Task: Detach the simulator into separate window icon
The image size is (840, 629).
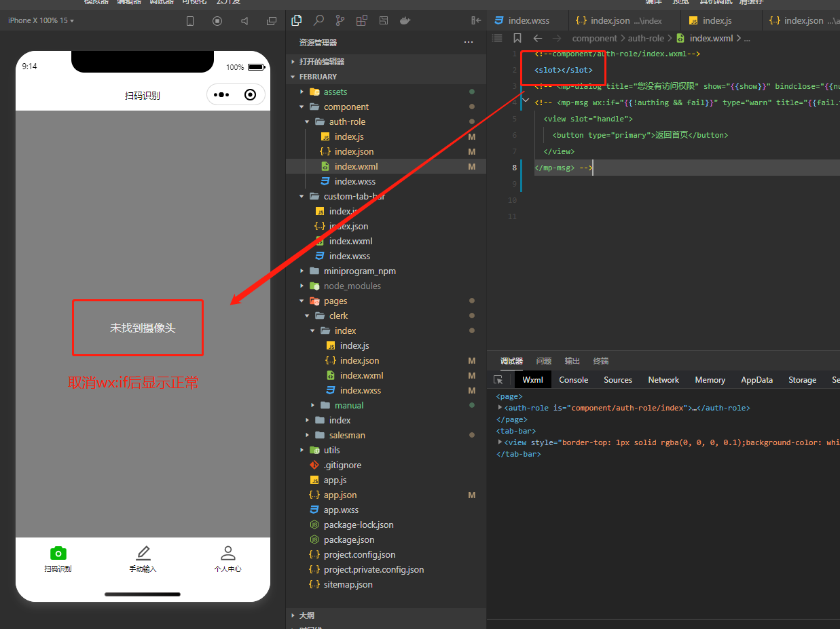Action: (272, 21)
